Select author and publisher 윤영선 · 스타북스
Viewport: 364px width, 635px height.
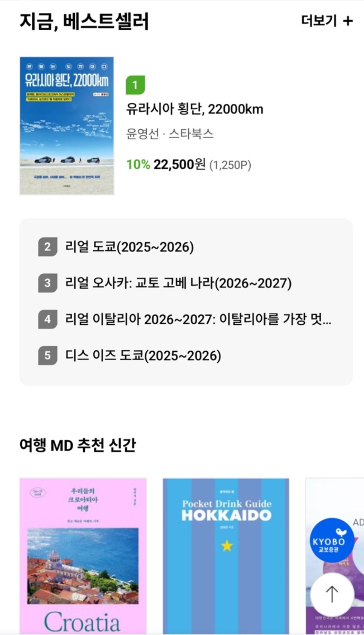click(169, 134)
